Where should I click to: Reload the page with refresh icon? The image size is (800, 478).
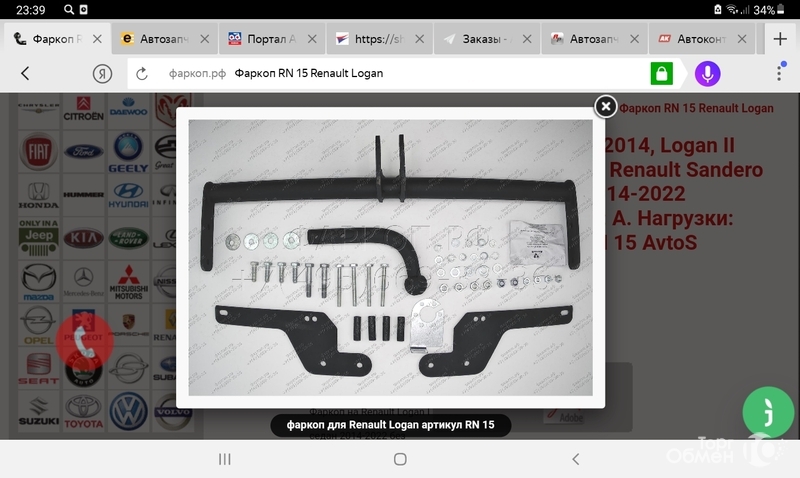(142, 74)
